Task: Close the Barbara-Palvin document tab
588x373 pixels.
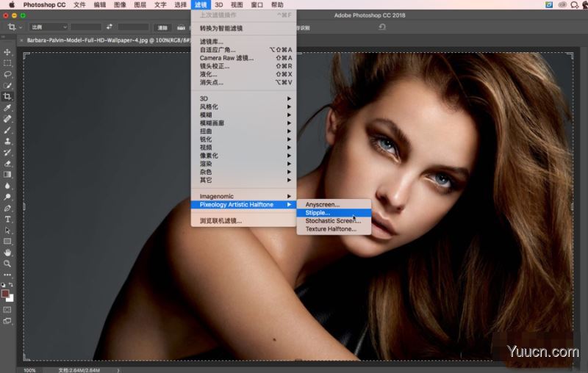Action: coord(21,40)
